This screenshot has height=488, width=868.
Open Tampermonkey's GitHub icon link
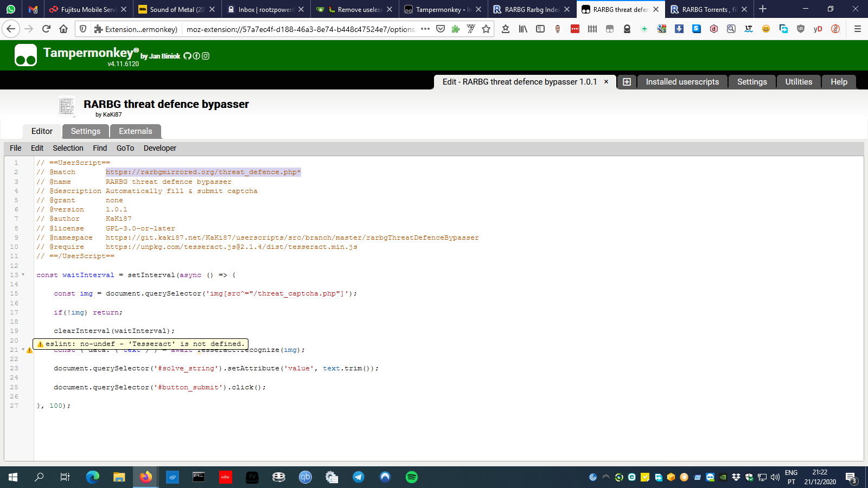tap(187, 56)
